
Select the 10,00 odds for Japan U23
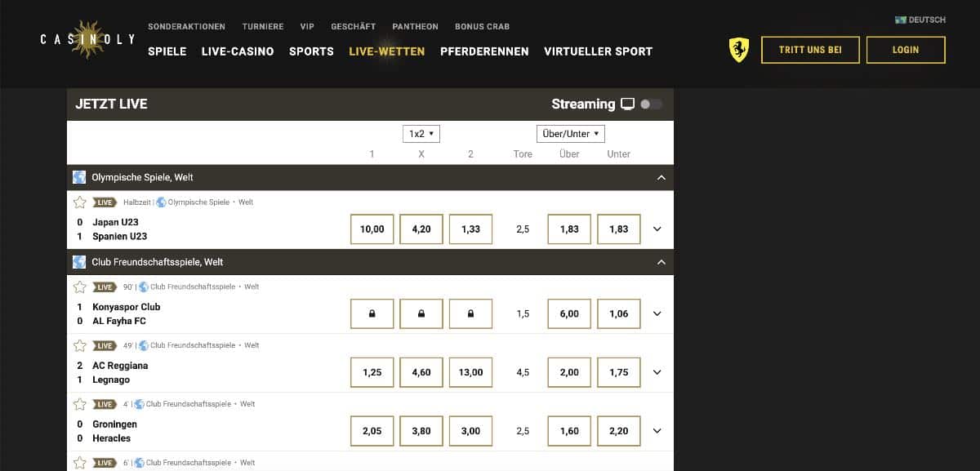click(x=372, y=229)
